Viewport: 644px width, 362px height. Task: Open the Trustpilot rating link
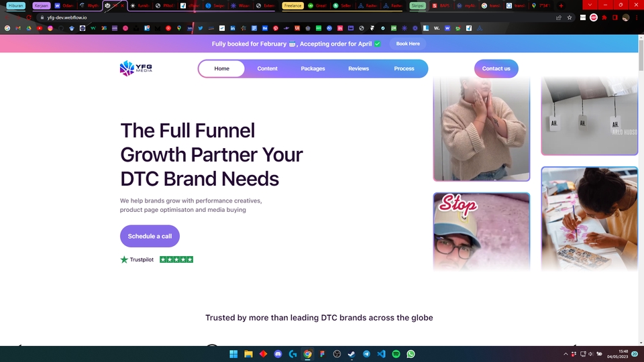[x=137, y=259]
